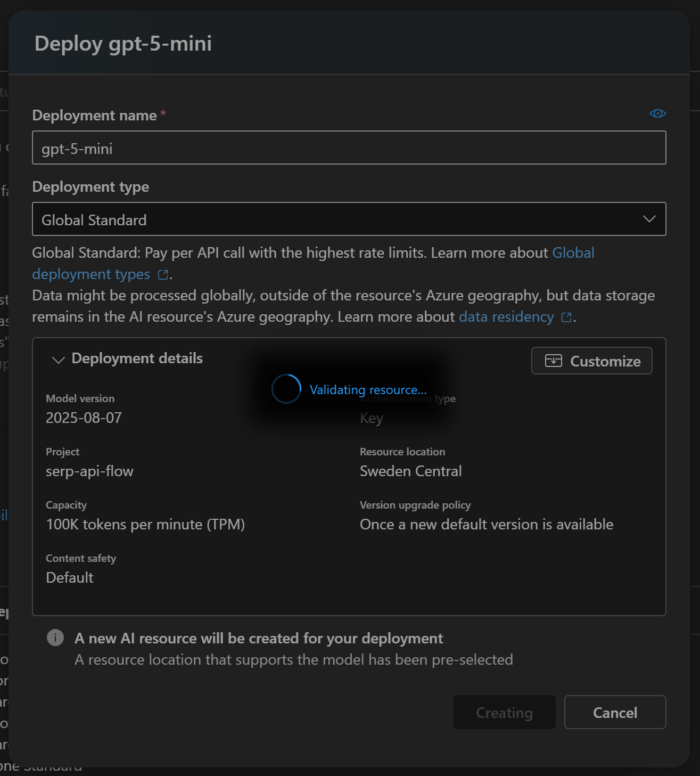Click external link icon after data residency
This screenshot has height=776, width=700.
(566, 317)
